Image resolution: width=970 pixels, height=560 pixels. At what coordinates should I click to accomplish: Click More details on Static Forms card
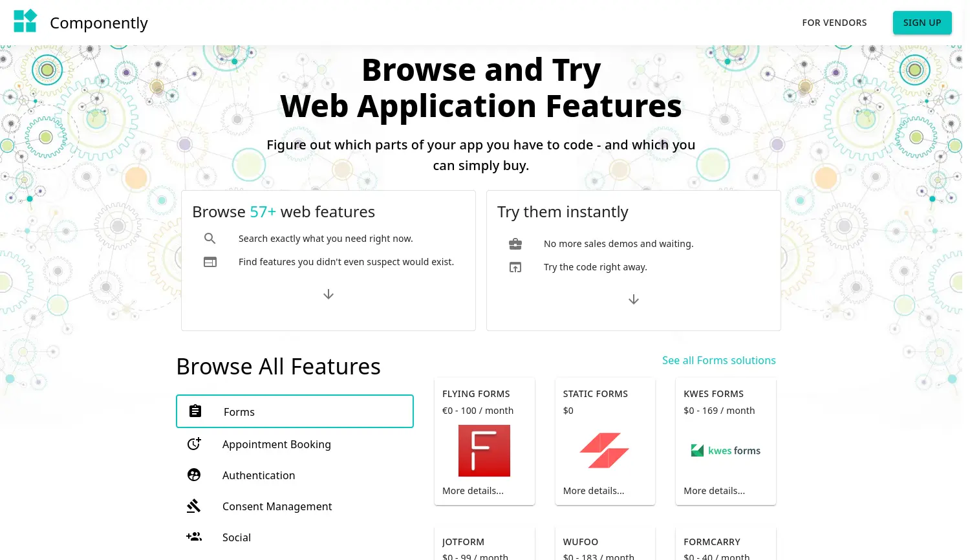593,490
